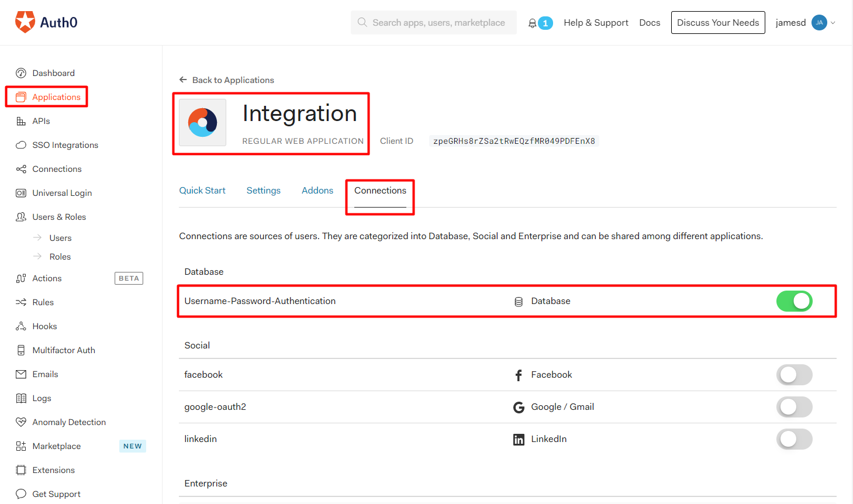Click the Applications sidebar icon

click(x=21, y=97)
